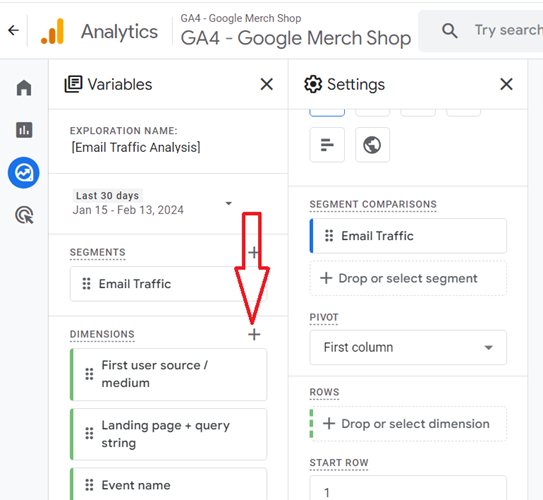Go back using the left arrow icon

pyautogui.click(x=14, y=30)
